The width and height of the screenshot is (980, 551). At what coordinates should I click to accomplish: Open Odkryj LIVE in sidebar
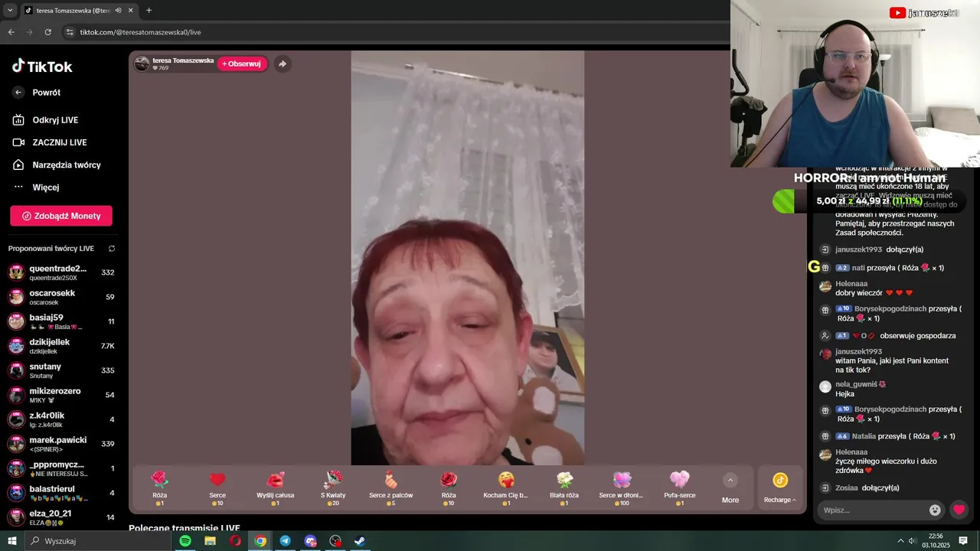tap(46, 120)
